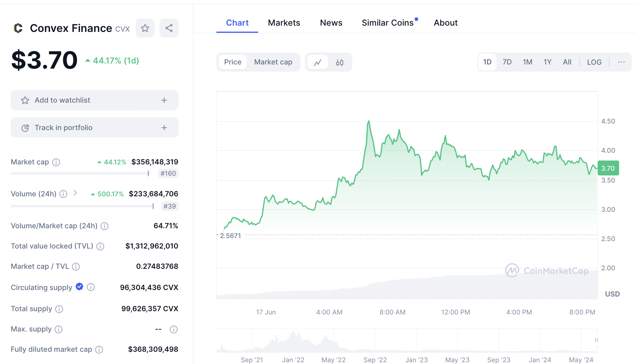Click the star favorite icon beside CVX
The width and height of the screenshot is (637, 364).
(145, 28)
